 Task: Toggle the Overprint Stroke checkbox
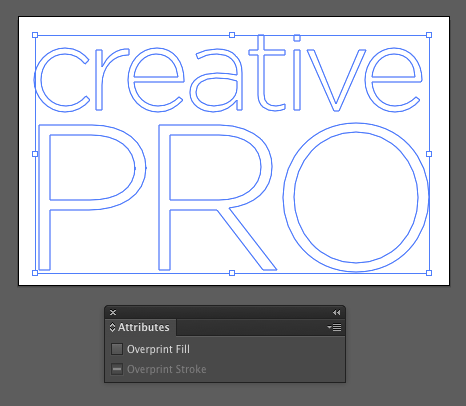click(x=117, y=369)
